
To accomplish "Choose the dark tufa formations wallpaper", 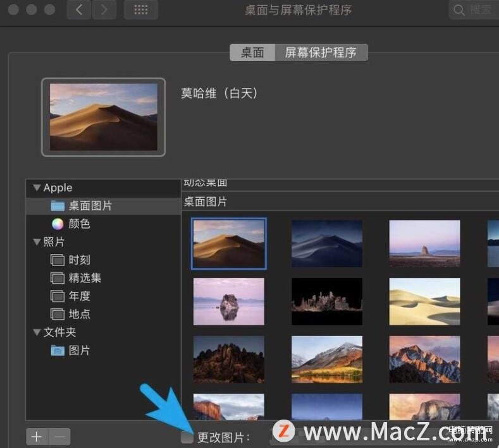I will [327, 301].
